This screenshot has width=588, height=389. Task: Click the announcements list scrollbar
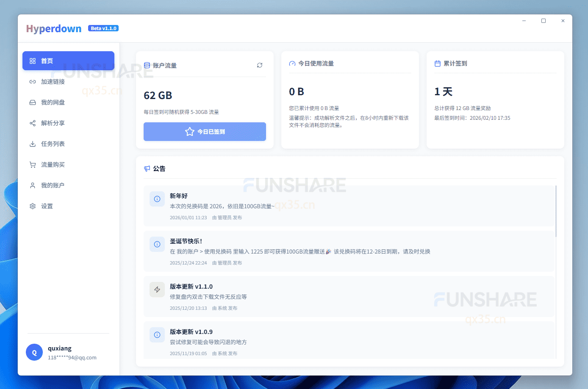point(556,211)
